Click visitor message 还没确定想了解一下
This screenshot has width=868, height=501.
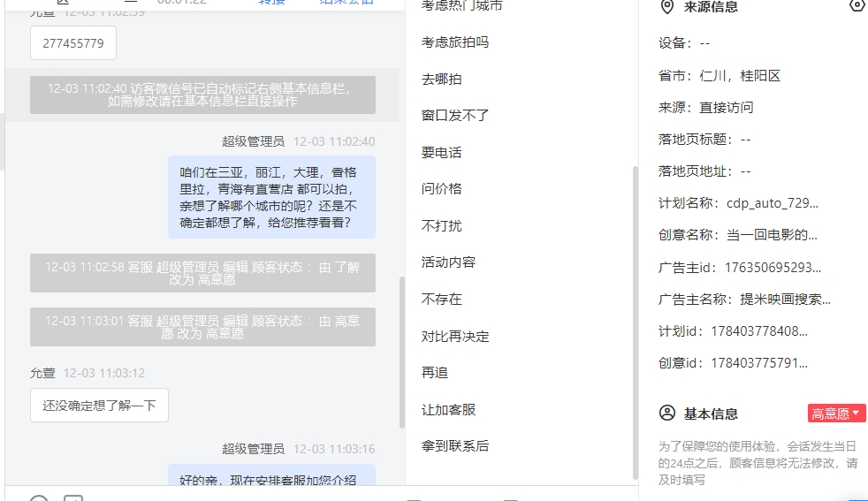point(99,406)
